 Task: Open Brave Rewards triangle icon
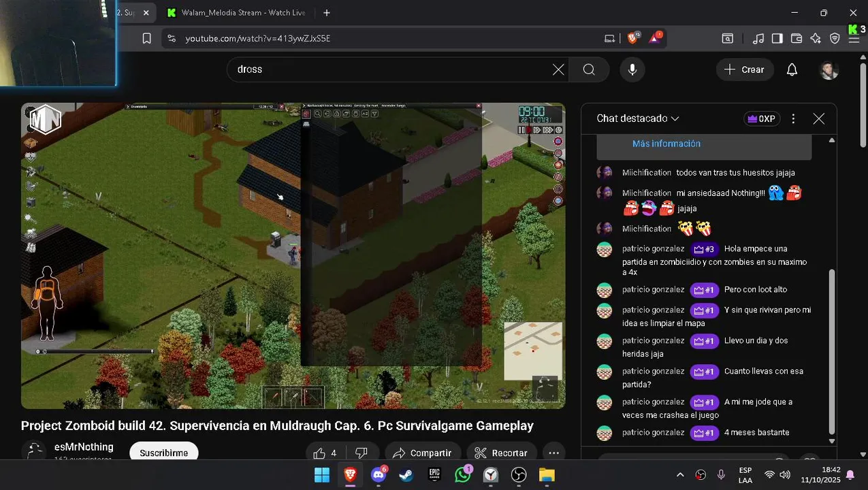pyautogui.click(x=655, y=38)
